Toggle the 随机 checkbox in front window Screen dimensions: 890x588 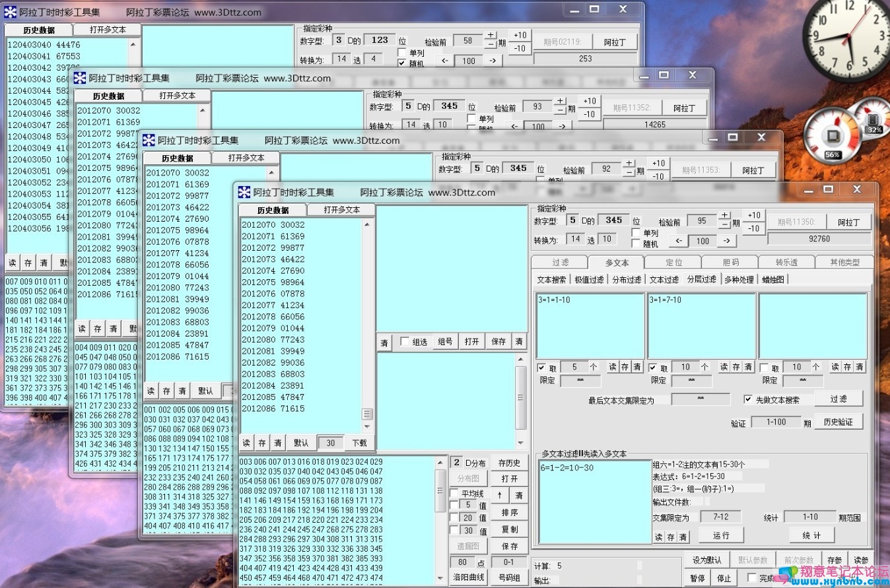point(637,244)
